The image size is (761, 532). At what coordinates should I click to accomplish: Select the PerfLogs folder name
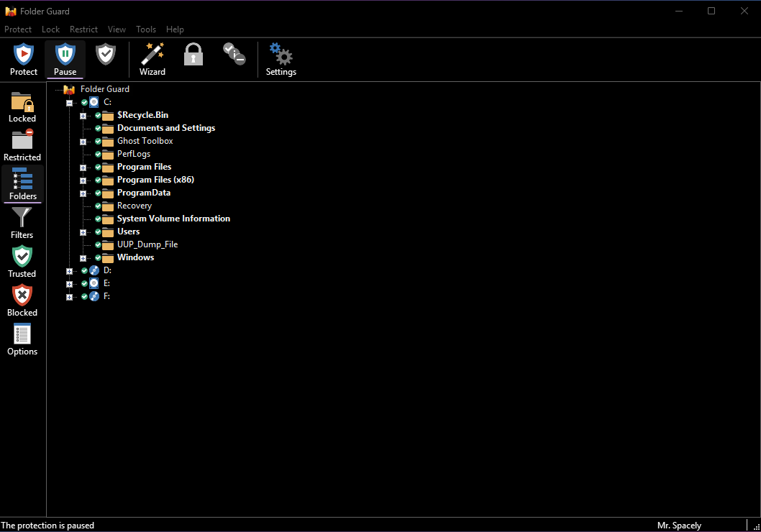[x=134, y=155]
